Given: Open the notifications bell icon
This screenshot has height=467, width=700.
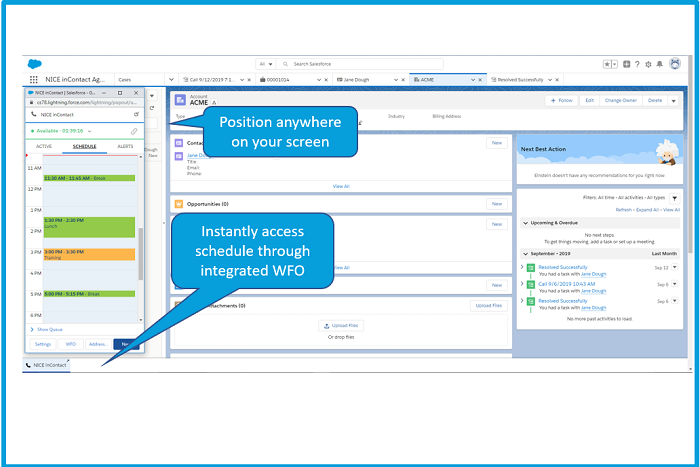Looking at the screenshot, I should tap(661, 64).
